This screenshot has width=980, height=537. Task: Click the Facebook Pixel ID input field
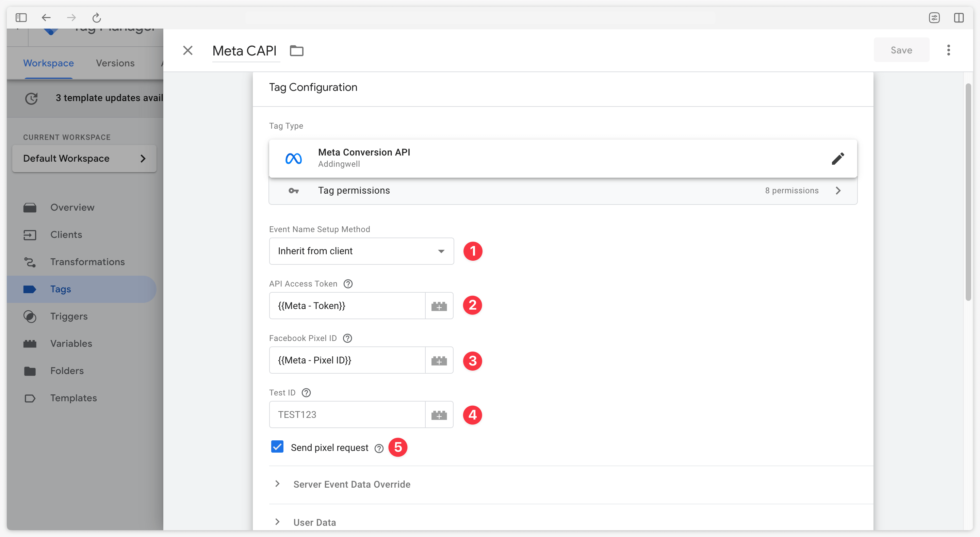[347, 360]
